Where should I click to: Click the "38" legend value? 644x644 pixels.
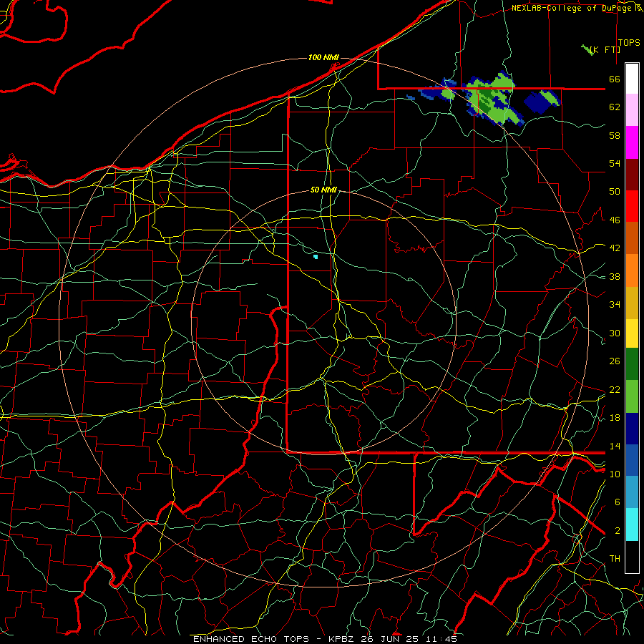click(x=615, y=276)
